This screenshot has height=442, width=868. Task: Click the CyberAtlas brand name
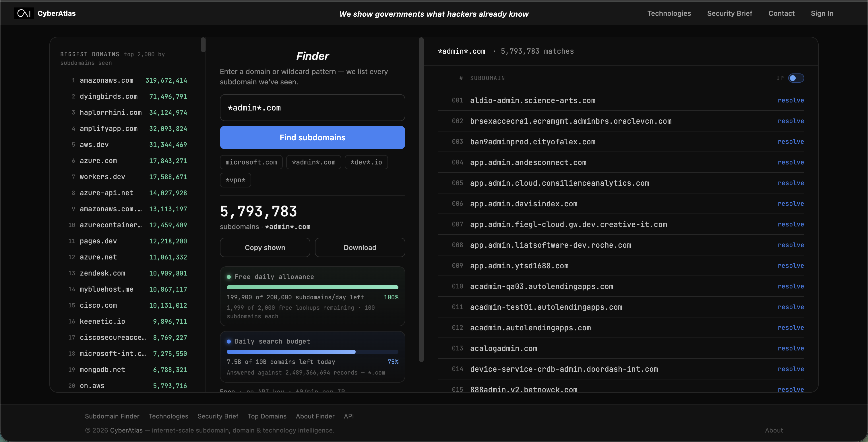57,13
